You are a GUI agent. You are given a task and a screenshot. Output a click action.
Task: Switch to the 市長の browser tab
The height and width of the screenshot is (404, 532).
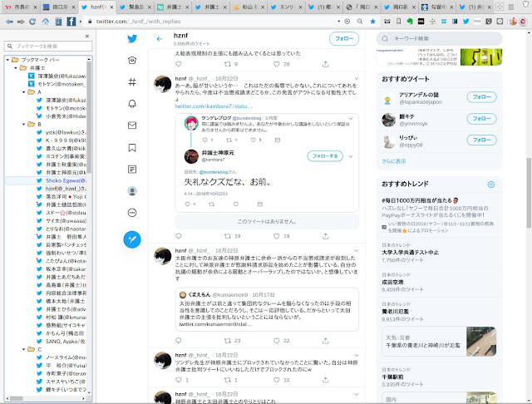click(x=22, y=7)
